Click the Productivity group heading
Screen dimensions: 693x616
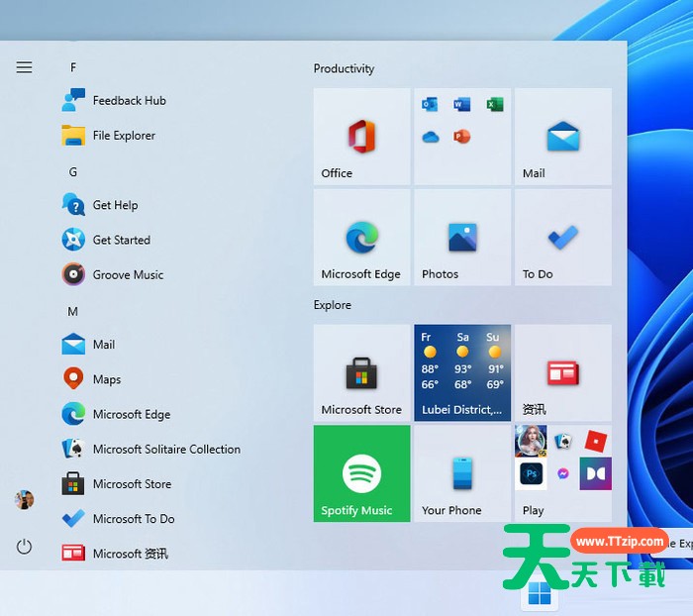coord(344,68)
